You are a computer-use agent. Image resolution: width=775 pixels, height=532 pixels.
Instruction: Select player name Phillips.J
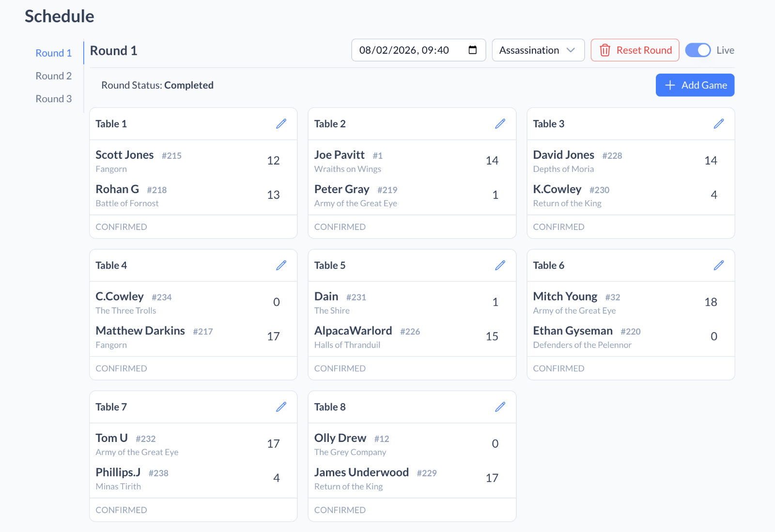point(118,472)
